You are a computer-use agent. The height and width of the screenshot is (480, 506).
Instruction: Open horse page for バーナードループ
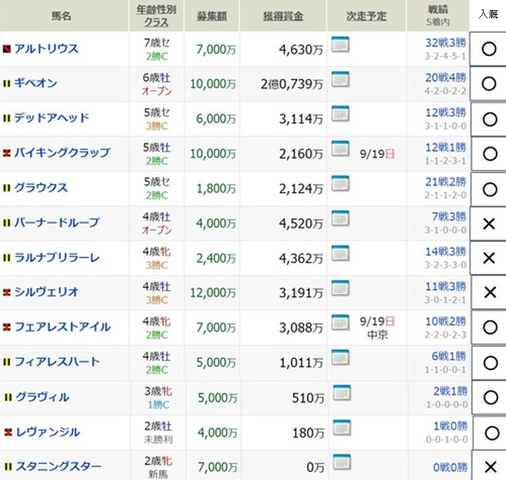(x=57, y=222)
